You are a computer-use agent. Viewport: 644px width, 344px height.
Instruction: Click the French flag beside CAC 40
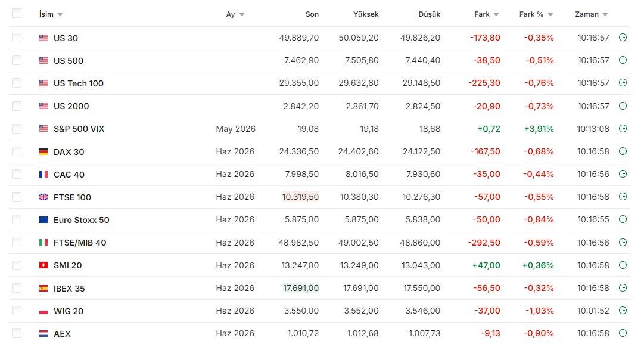coord(43,174)
